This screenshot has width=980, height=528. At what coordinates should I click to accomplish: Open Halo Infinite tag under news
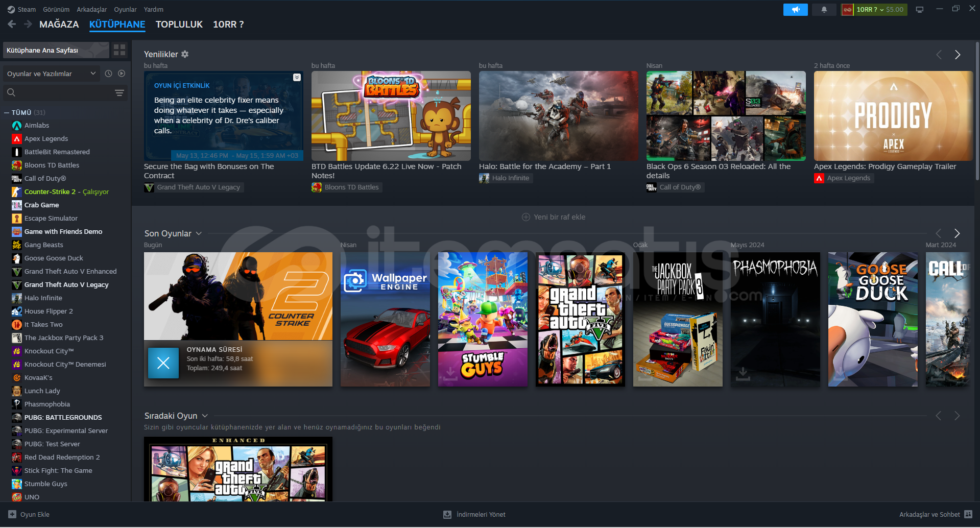click(506, 178)
